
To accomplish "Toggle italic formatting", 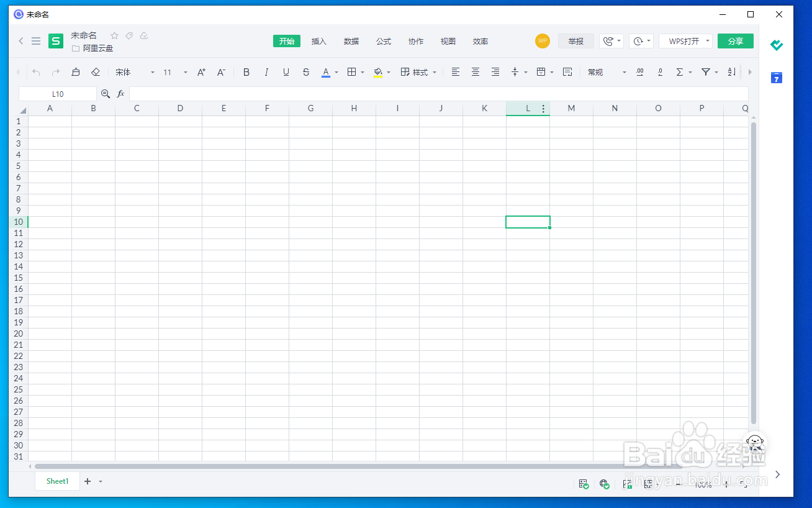I will coord(266,72).
